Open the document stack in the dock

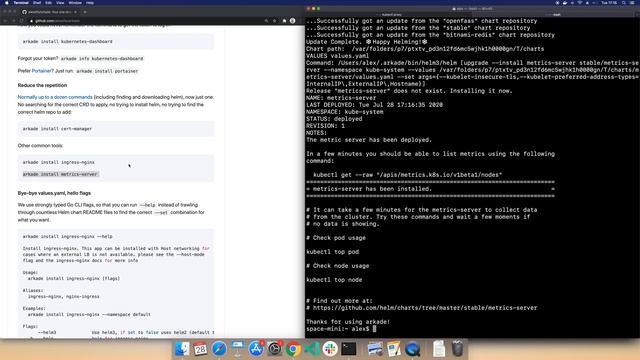(439, 349)
